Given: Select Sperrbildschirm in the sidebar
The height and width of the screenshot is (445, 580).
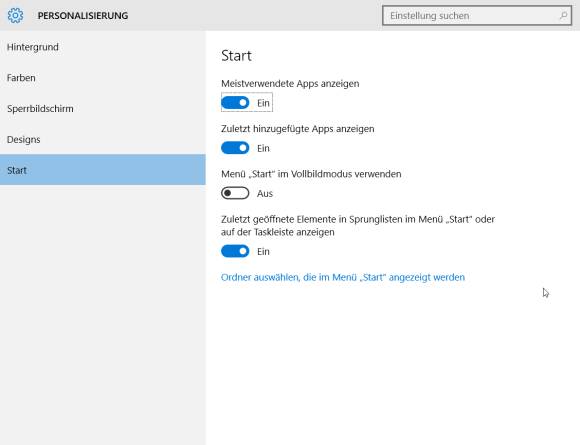Looking at the screenshot, I should pos(40,108).
